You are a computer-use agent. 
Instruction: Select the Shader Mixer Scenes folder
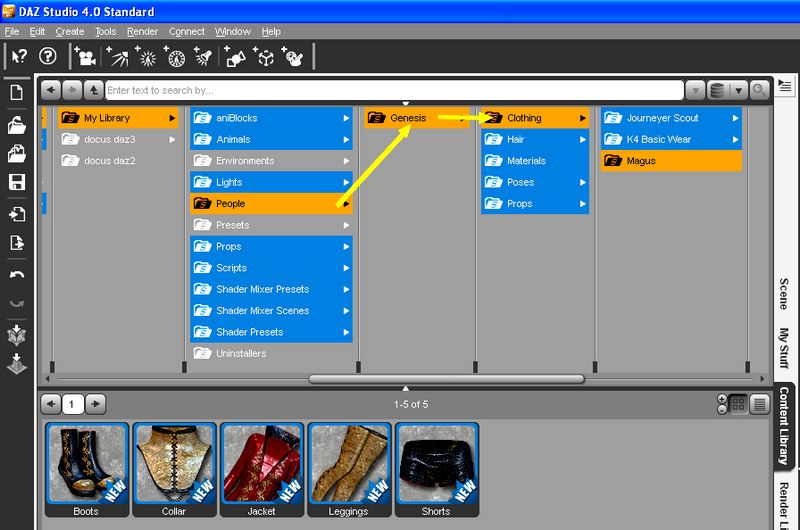point(271,311)
